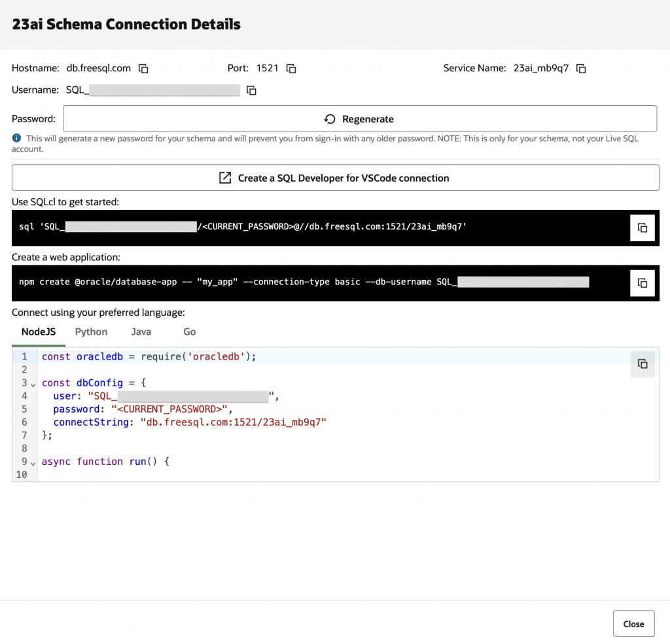670x644 pixels.
Task: Select the NodeJS tab
Action: click(38, 331)
